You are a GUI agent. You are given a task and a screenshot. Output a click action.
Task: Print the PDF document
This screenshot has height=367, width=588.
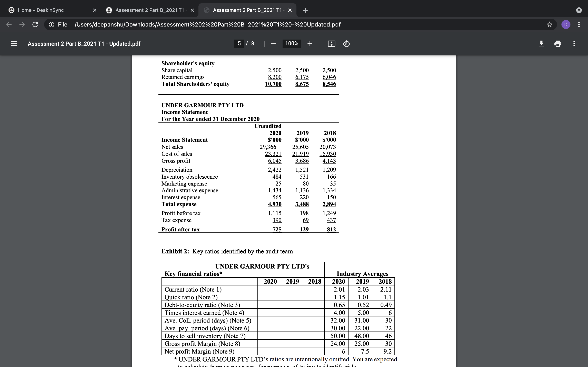click(x=558, y=43)
